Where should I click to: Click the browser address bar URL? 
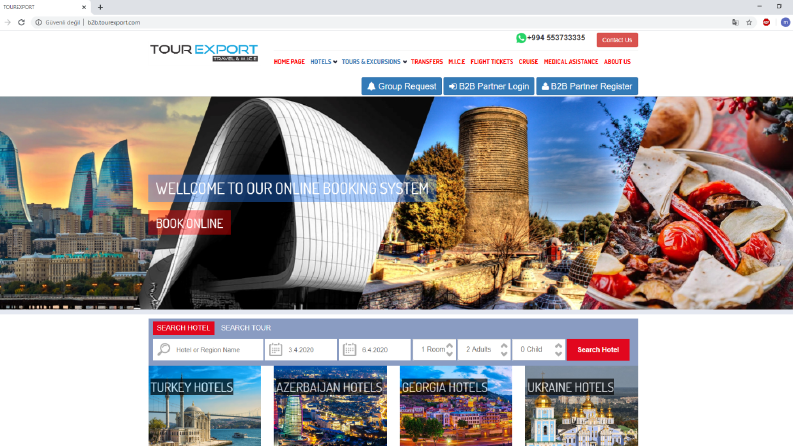(114, 22)
